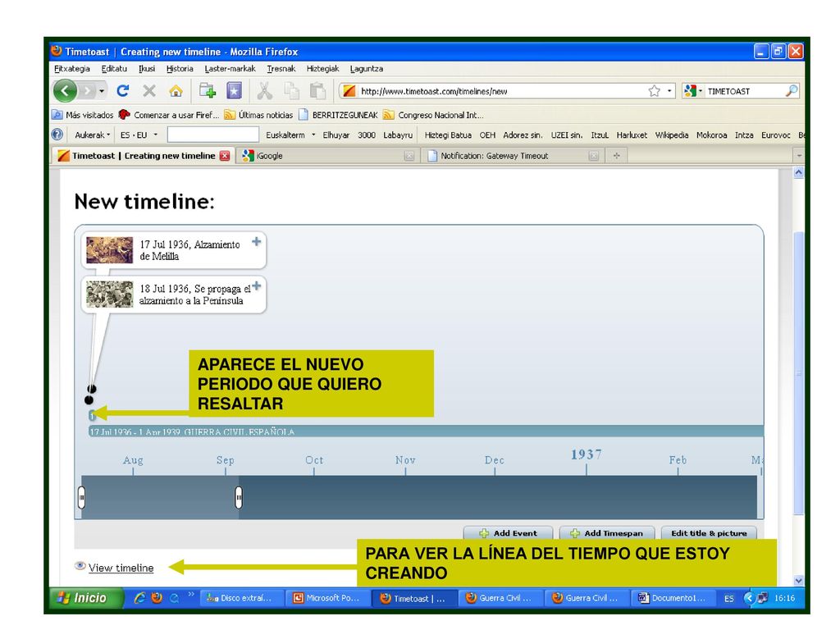Viewport: 840px width, 630px height.
Task: Switch to the iGoogle tab
Action: point(328,156)
